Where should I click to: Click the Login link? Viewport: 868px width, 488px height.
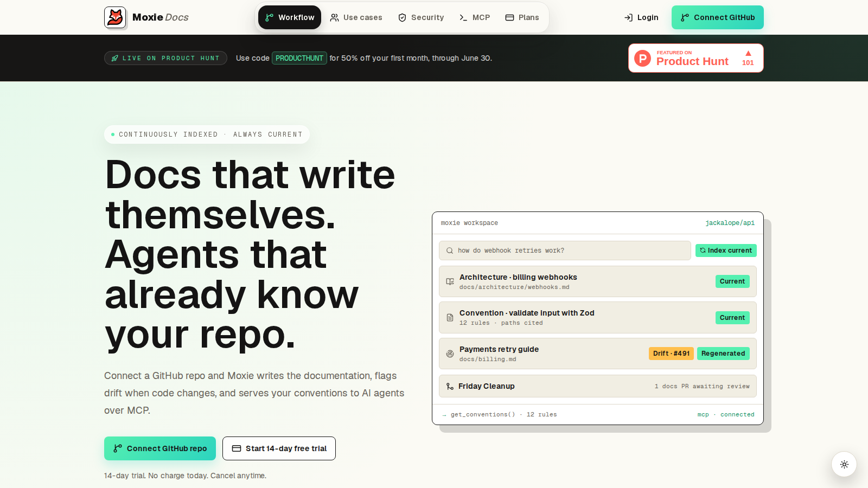coord(641,17)
